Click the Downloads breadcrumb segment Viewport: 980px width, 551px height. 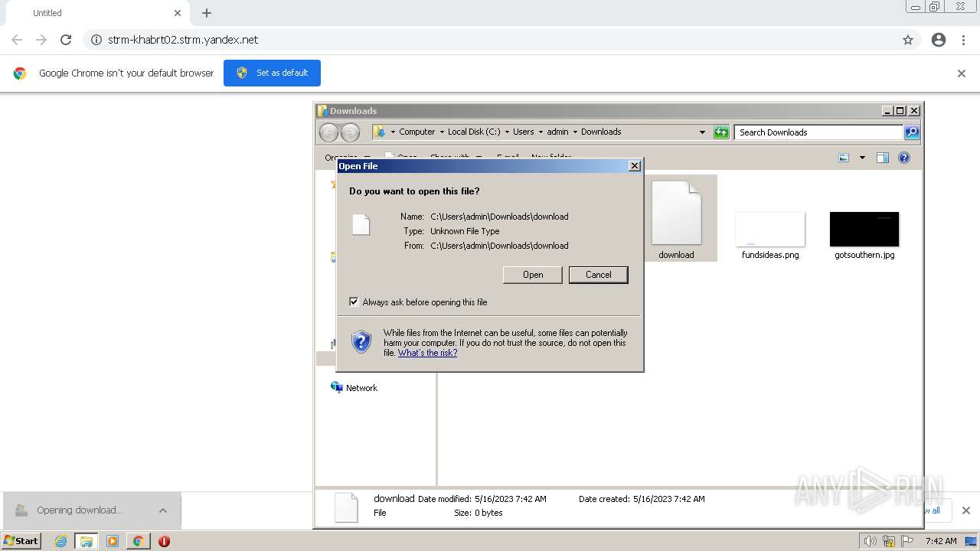601,132
